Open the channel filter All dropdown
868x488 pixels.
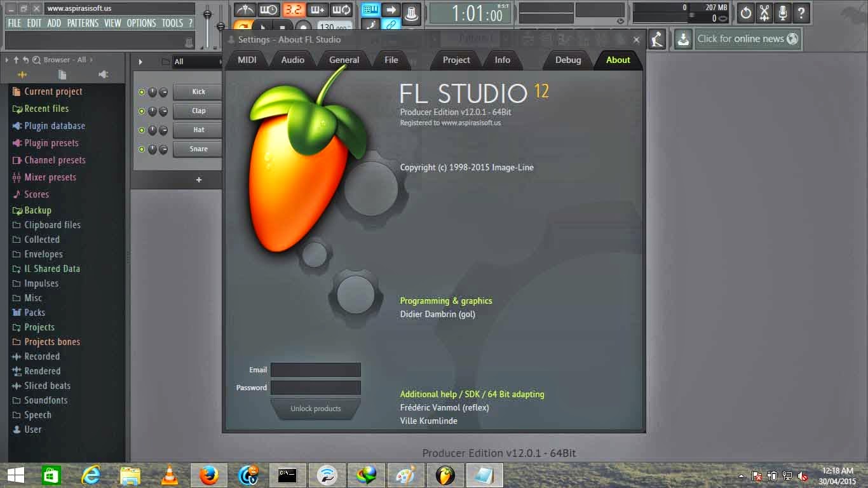tap(196, 62)
